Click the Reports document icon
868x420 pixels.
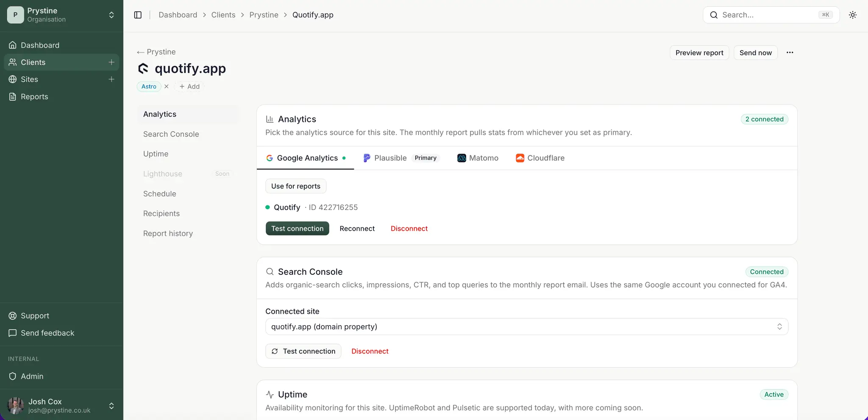click(13, 97)
